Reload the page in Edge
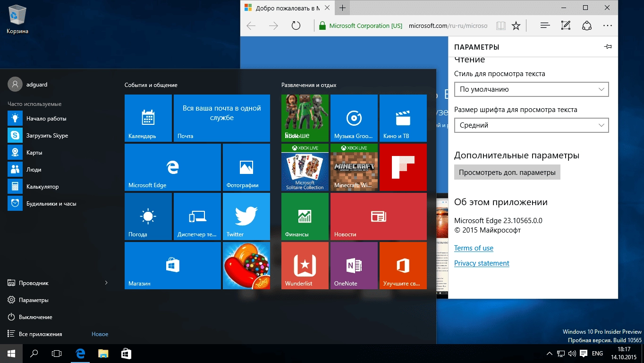Viewport: 644px width, 363px height. click(296, 26)
